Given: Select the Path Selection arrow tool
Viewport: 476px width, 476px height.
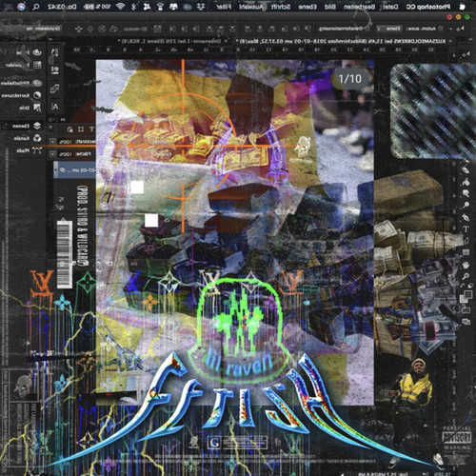Looking at the screenshot, I should pyautogui.click(x=466, y=241).
